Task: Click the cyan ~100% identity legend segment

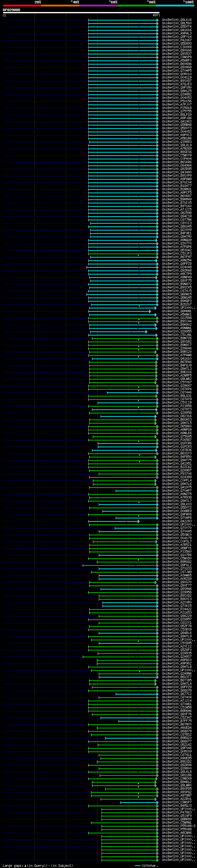Action: 175,6
